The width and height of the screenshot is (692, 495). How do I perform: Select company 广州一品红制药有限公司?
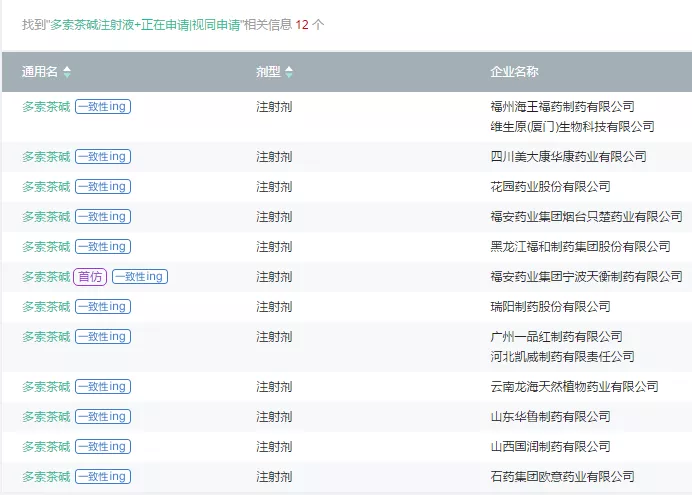[557, 337]
